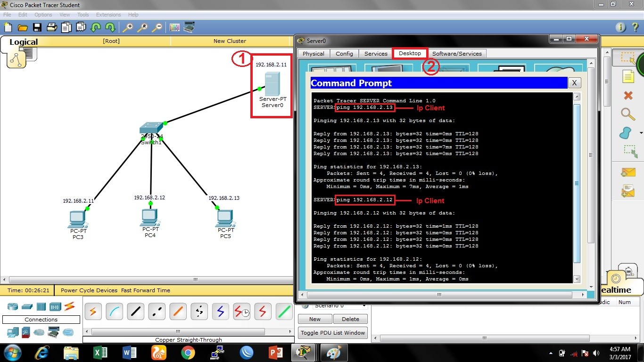Click the Zoom In magnifier
Viewport: 644px width, 362px height.
pos(127,27)
